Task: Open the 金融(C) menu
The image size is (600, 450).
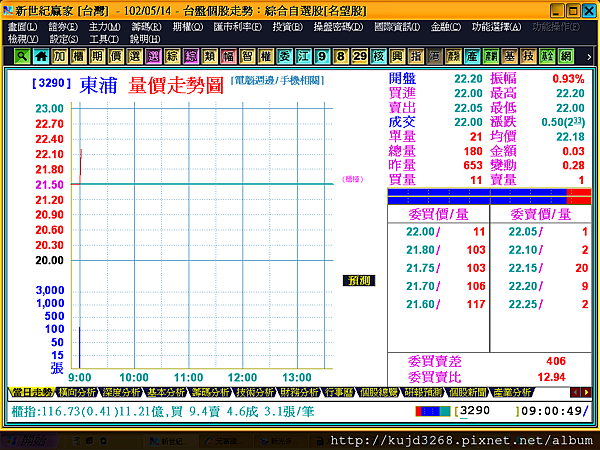Action: 446,27
